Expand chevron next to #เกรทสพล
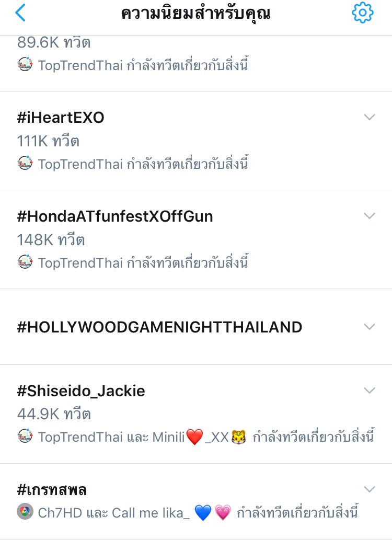This screenshot has width=392, height=540. coord(370,489)
